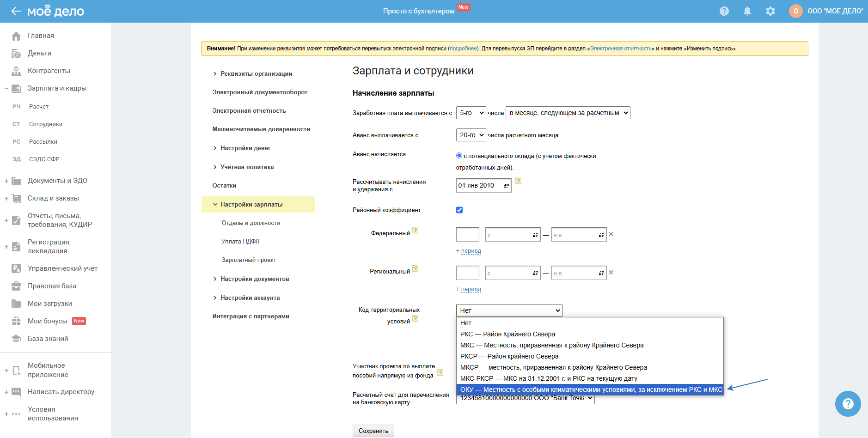Click the Регистрация, ликвидация document icon
868x438 pixels.
[16, 247]
